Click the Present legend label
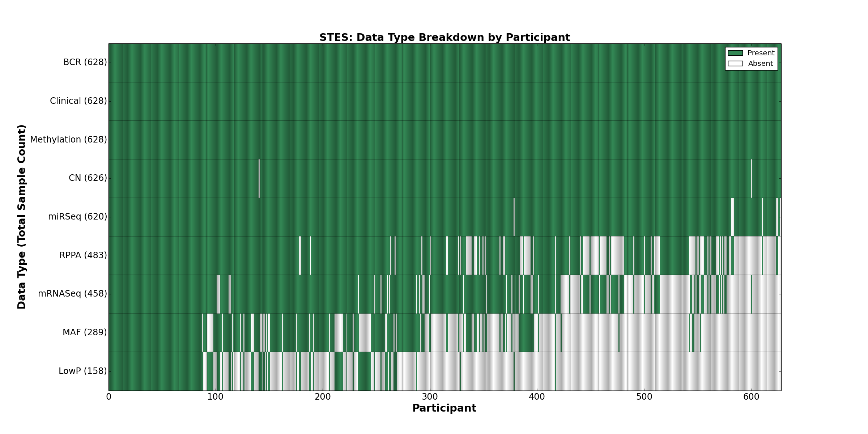 click(x=761, y=53)
